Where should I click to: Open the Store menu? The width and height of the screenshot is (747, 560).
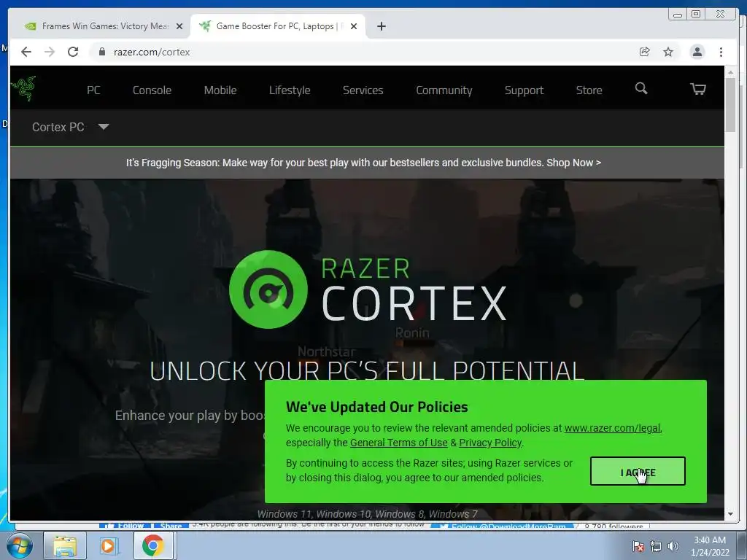click(589, 90)
